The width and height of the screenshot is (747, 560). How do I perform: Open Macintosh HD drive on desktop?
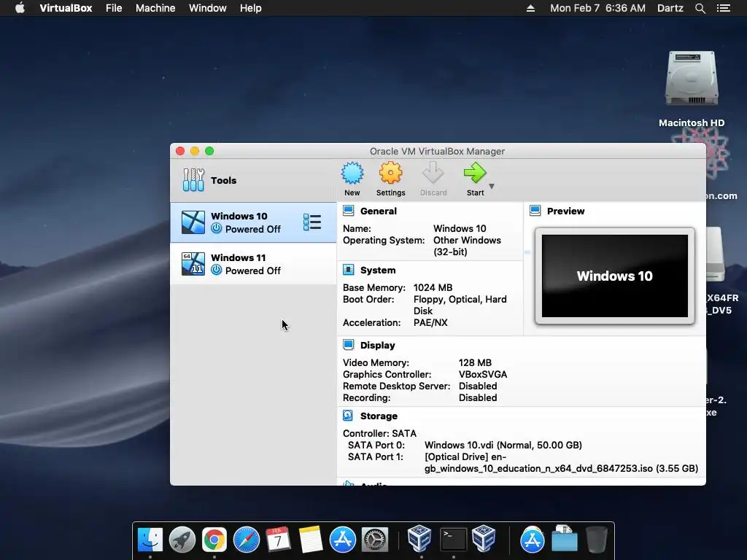click(692, 79)
